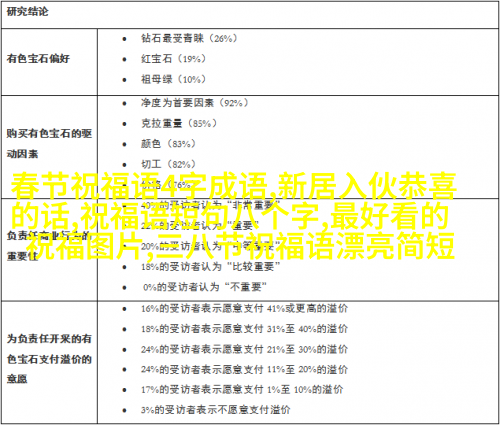Select the 颜色 (83%) item
The image size is (500, 425).
pyautogui.click(x=168, y=144)
